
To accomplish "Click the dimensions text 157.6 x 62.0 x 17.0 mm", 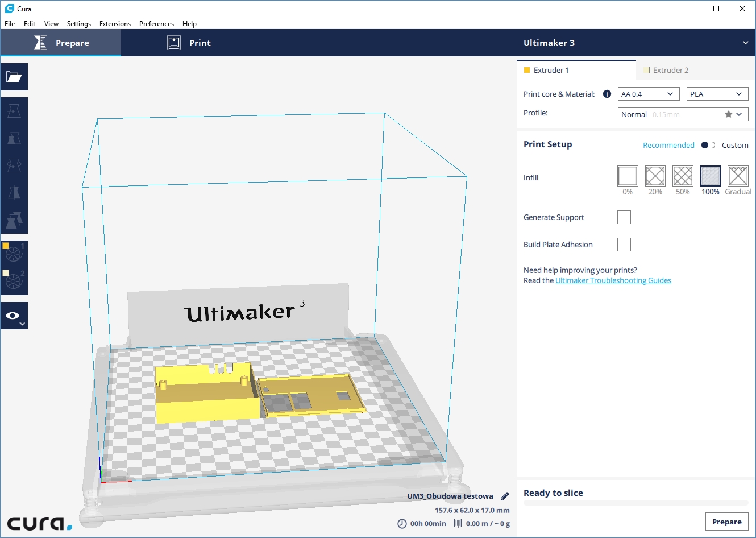I will pos(472,511).
